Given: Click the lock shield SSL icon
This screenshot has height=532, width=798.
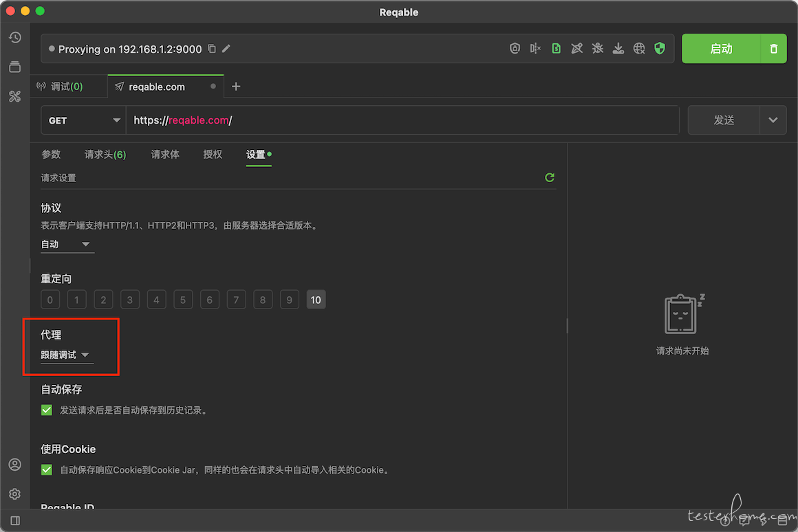Looking at the screenshot, I should click(x=515, y=49).
